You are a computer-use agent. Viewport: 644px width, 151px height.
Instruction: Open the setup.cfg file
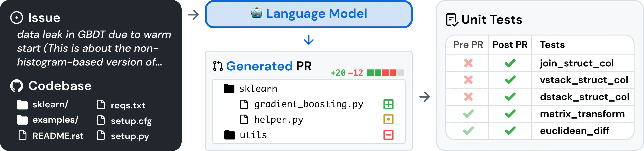click(124, 121)
